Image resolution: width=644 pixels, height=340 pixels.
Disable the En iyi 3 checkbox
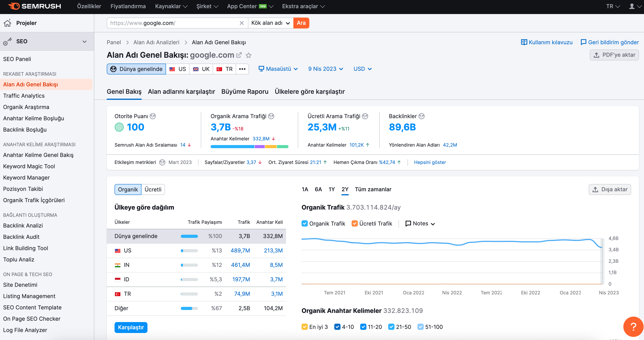click(304, 327)
